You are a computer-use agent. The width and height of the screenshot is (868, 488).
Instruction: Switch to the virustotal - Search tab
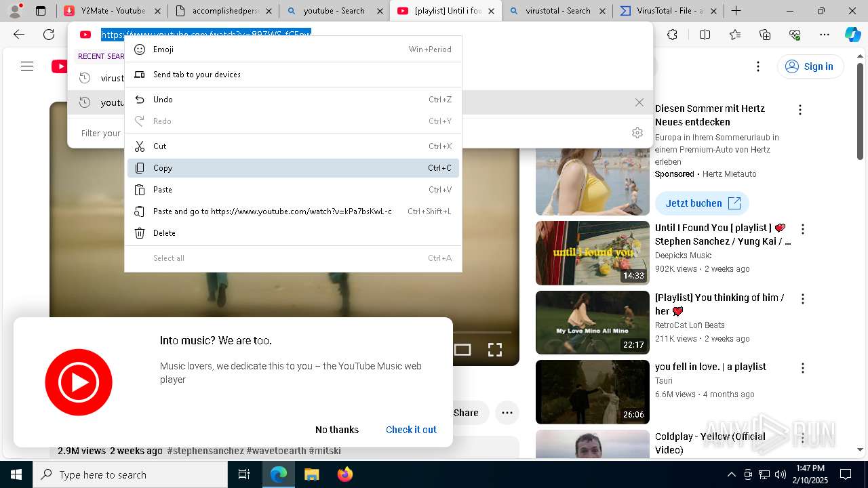tap(557, 11)
